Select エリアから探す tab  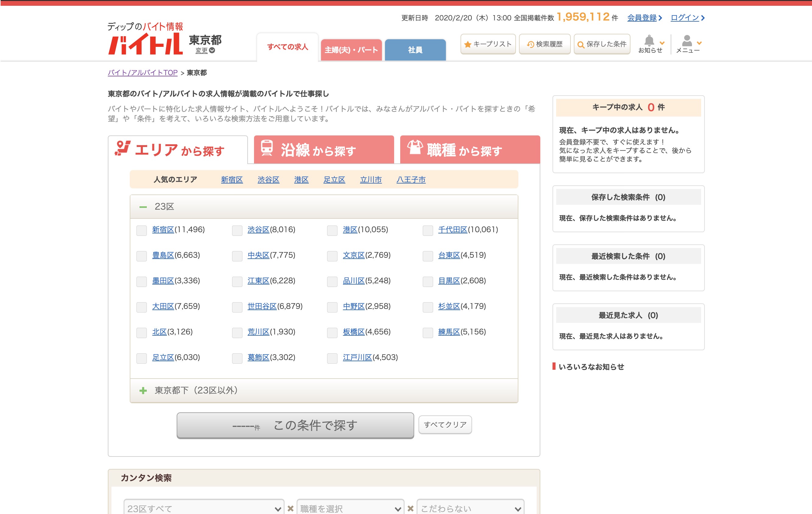coord(178,149)
